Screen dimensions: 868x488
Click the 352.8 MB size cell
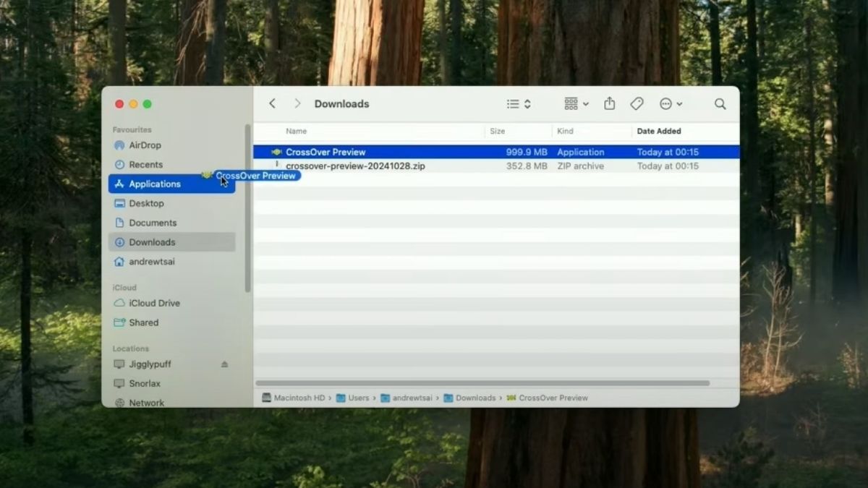[527, 166]
